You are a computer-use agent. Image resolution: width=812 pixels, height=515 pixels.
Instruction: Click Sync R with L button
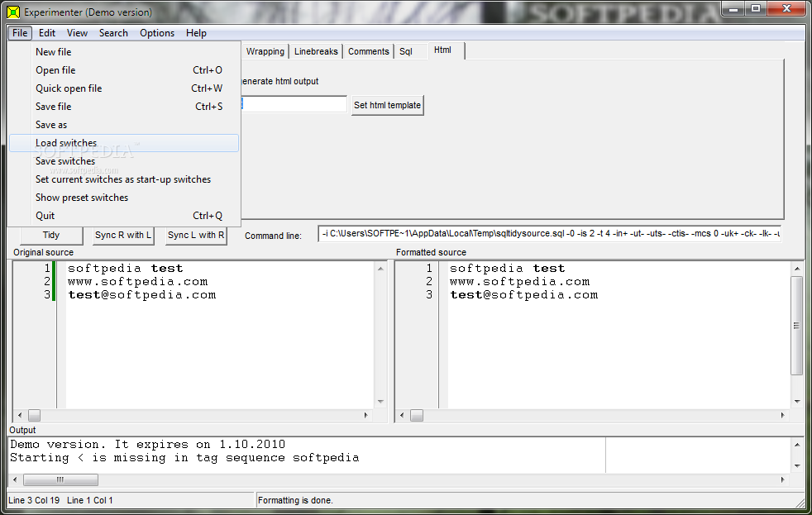tap(123, 235)
